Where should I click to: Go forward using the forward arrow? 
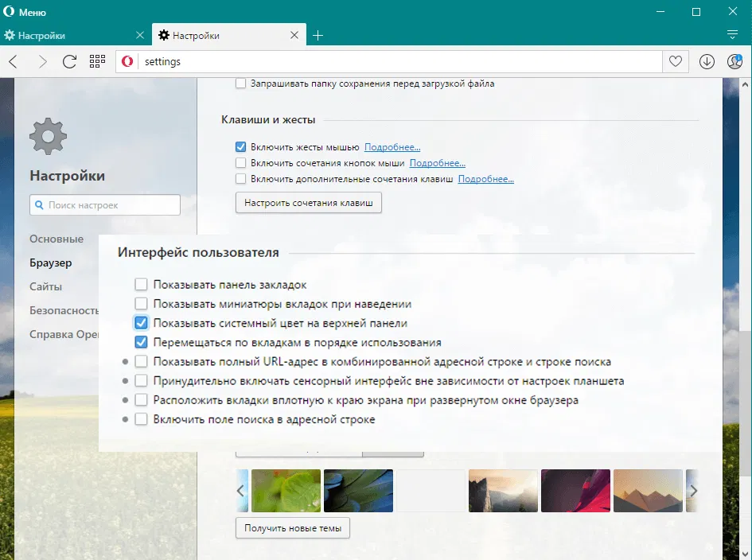[x=42, y=61]
